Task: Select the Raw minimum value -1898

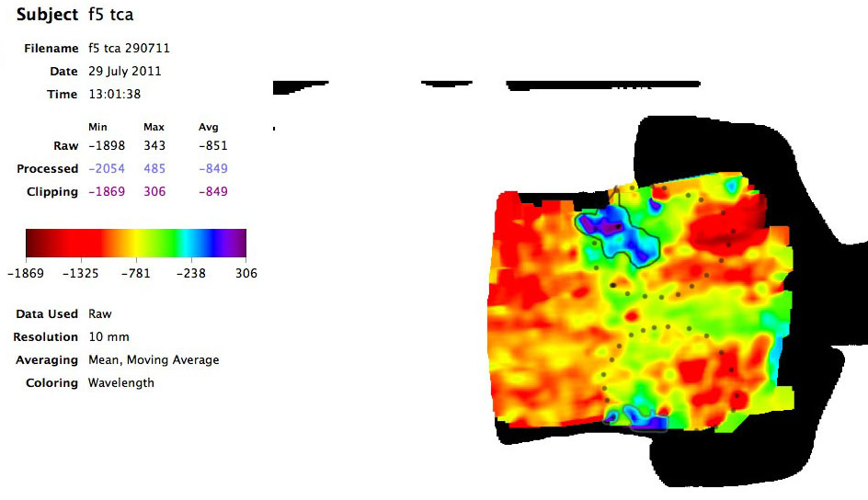Action: [106, 146]
